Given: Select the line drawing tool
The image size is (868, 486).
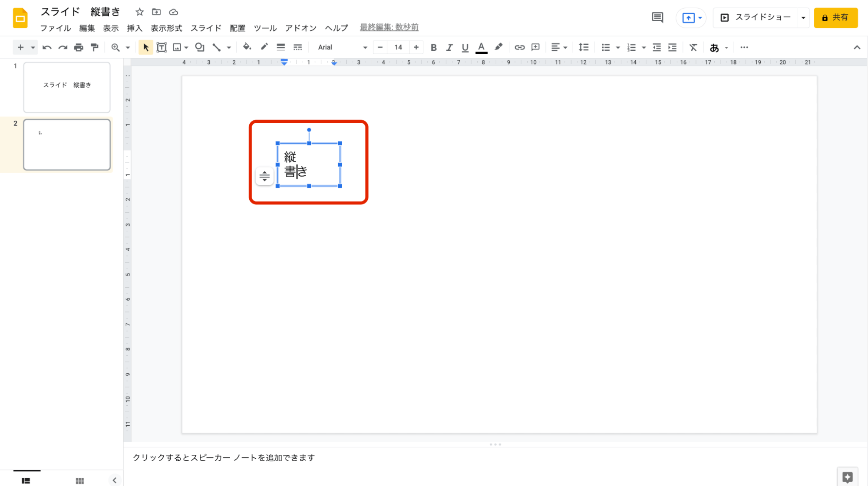Looking at the screenshot, I should [x=216, y=47].
